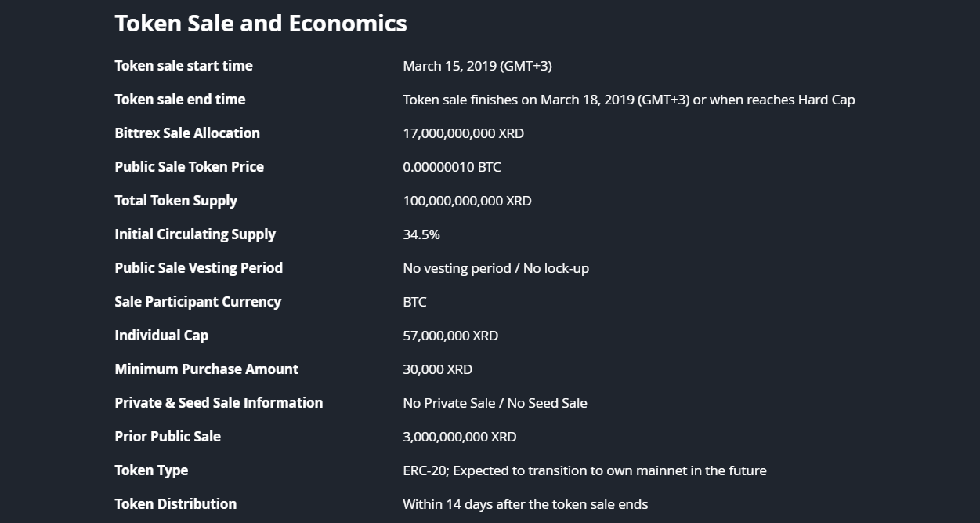Select the 100,000,000,000 XRD supply value
980x523 pixels.
[467, 201]
